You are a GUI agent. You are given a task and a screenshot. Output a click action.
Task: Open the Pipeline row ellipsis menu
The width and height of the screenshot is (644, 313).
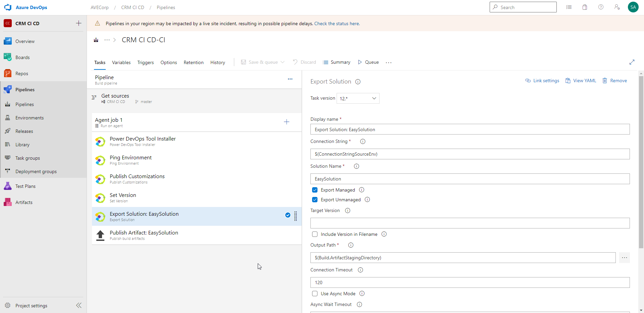coord(290,79)
